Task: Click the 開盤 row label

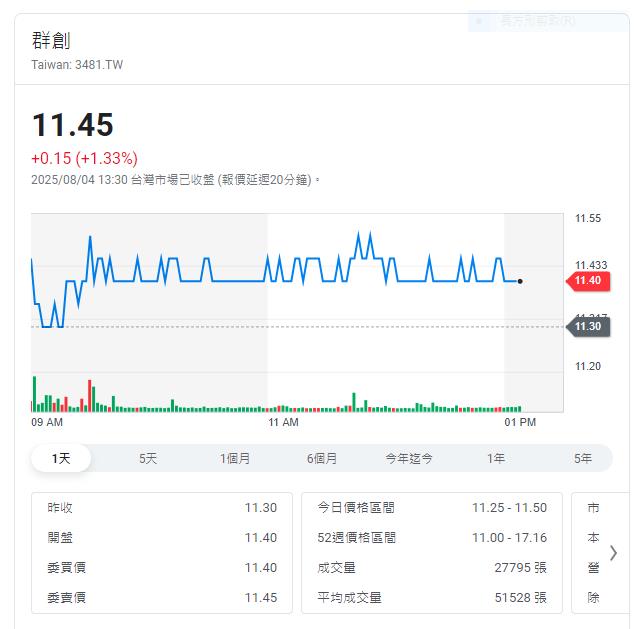Action: pyautogui.click(x=60, y=537)
